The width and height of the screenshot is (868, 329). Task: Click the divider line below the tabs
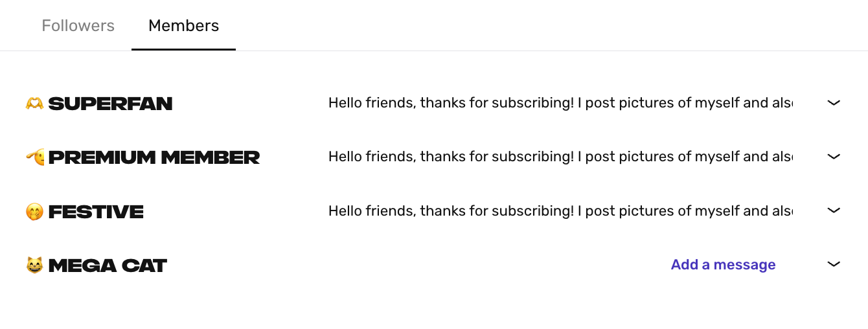click(x=518, y=51)
